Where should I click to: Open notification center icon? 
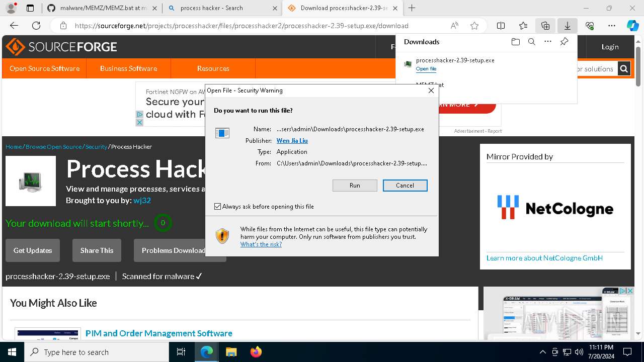tap(627, 352)
